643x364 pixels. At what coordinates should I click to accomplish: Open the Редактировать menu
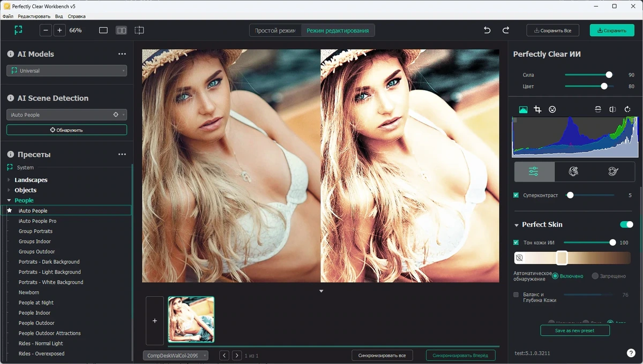[x=34, y=16]
